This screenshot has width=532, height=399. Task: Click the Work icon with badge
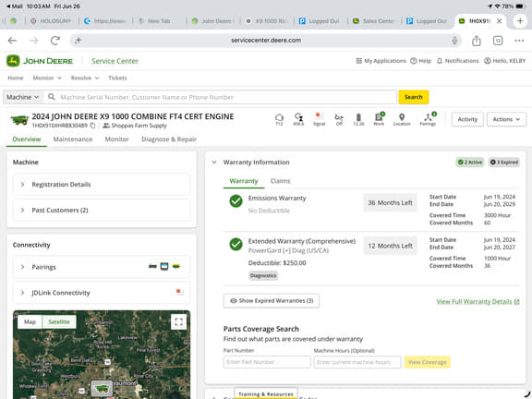(379, 119)
